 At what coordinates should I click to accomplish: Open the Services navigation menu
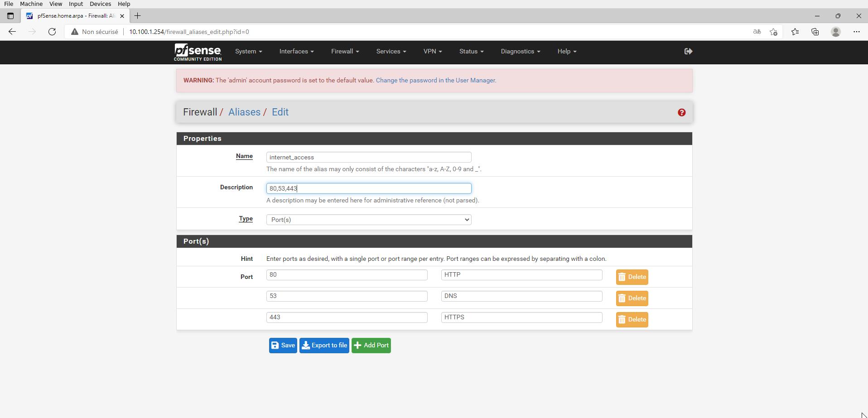(391, 52)
